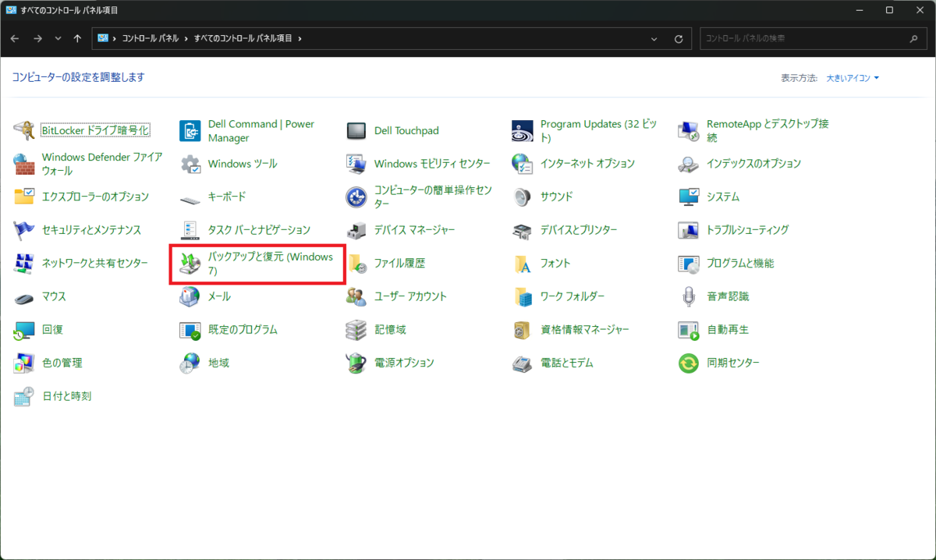This screenshot has height=560, width=936.
Task: Open デバイスとプリンター icon
Action: click(523, 230)
